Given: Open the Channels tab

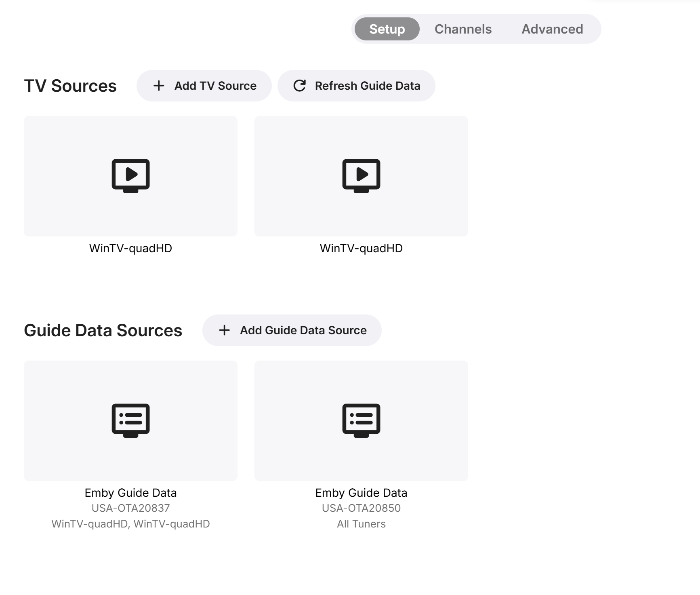Looking at the screenshot, I should [x=463, y=29].
